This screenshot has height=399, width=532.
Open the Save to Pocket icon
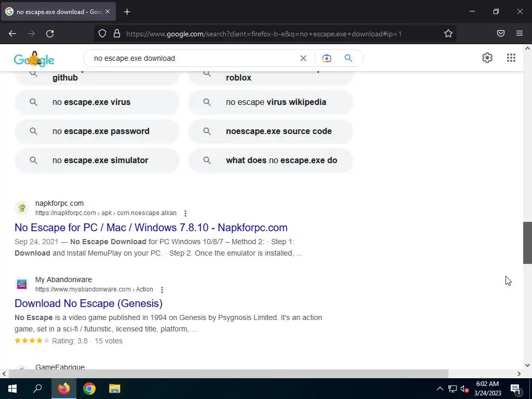[x=500, y=33]
